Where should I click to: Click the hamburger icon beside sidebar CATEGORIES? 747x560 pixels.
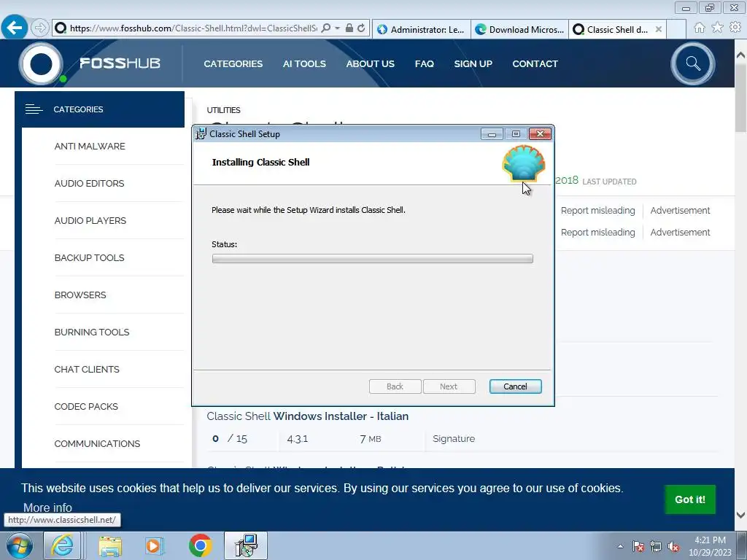click(34, 109)
